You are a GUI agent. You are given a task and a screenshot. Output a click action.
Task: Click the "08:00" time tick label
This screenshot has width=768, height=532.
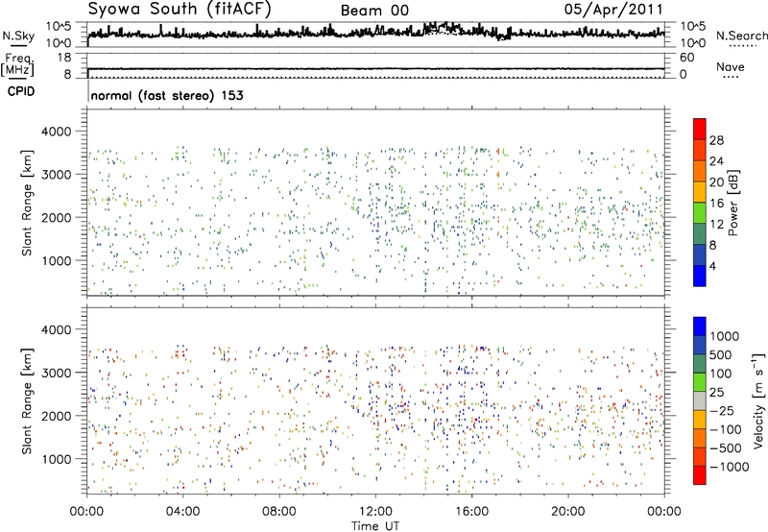(279, 512)
